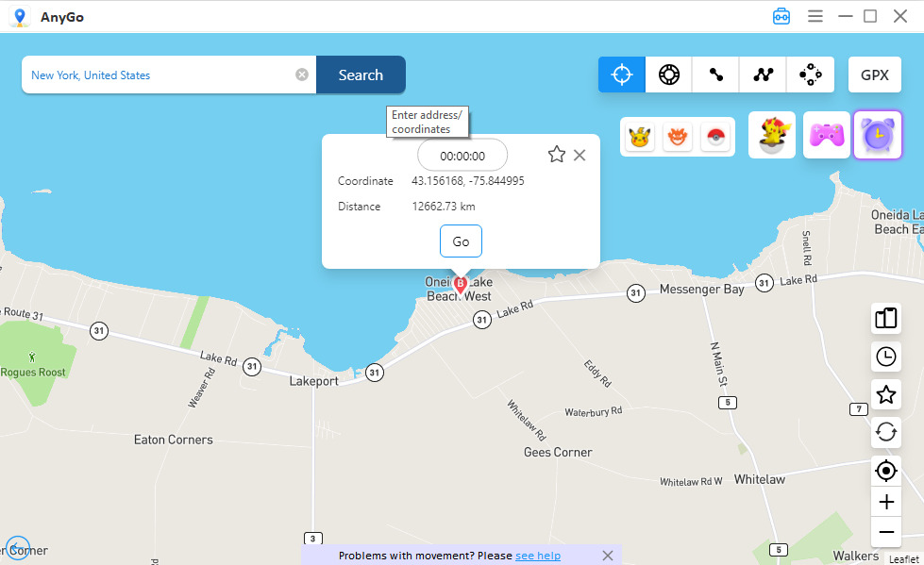Screen dimensions: 924x565
Task: Open the history clock icon in the sidebar
Action: pos(885,357)
